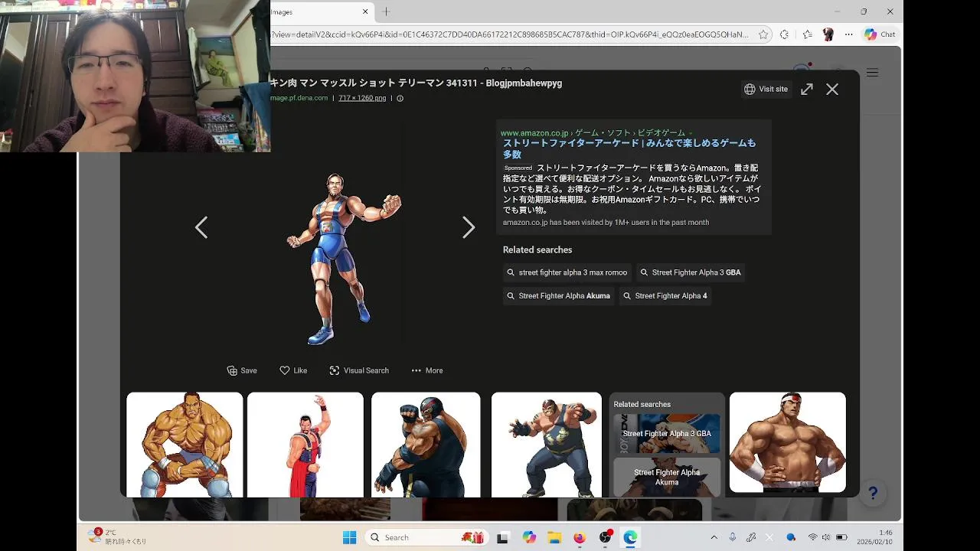Open Edge Settings and more menu
This screenshot has height=551, width=980.
[x=848, y=34]
